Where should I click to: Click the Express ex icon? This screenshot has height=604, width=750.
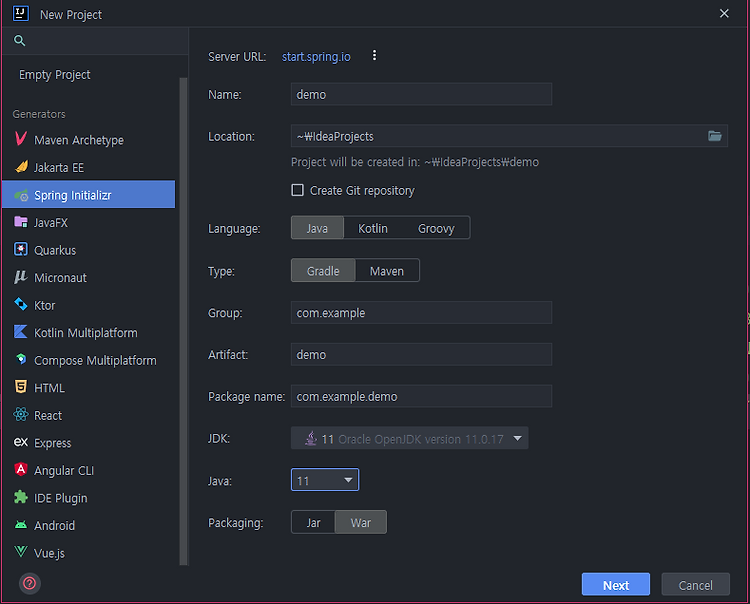[21, 442]
